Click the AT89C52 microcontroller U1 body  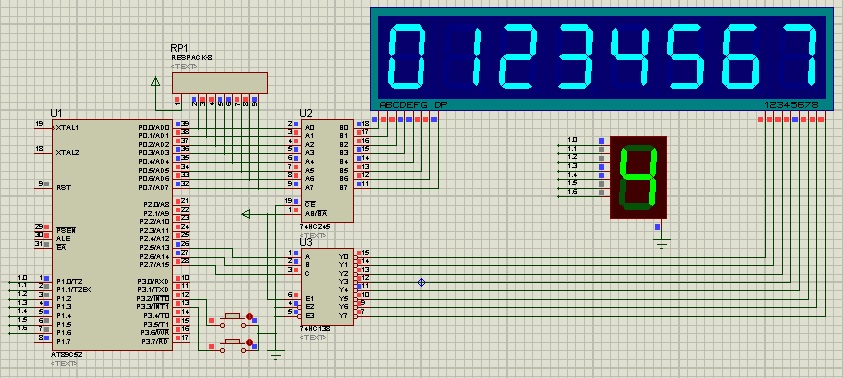tap(112, 235)
